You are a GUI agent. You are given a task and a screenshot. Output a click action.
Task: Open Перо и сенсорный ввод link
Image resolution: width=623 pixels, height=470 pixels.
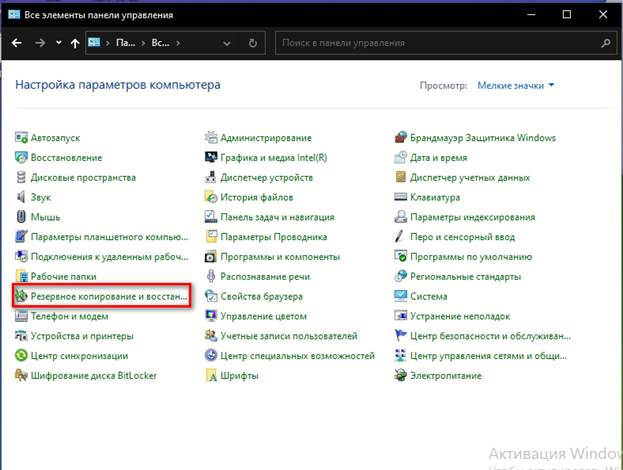[462, 237]
